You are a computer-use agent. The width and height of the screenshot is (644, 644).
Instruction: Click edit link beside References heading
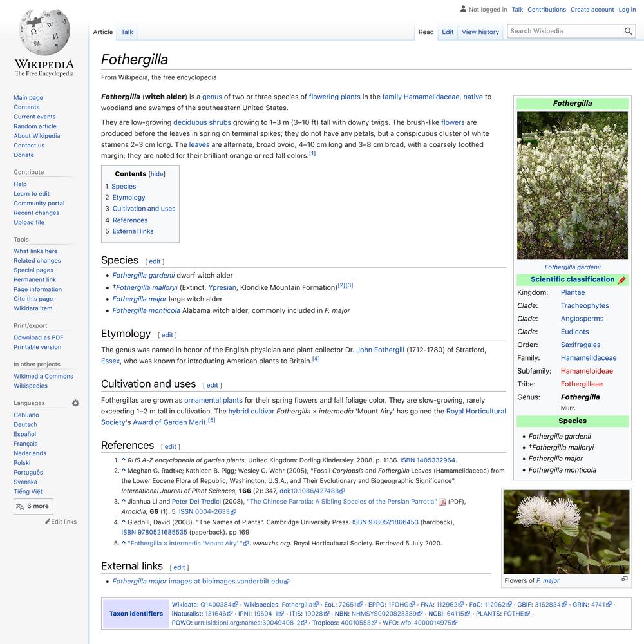(171, 447)
